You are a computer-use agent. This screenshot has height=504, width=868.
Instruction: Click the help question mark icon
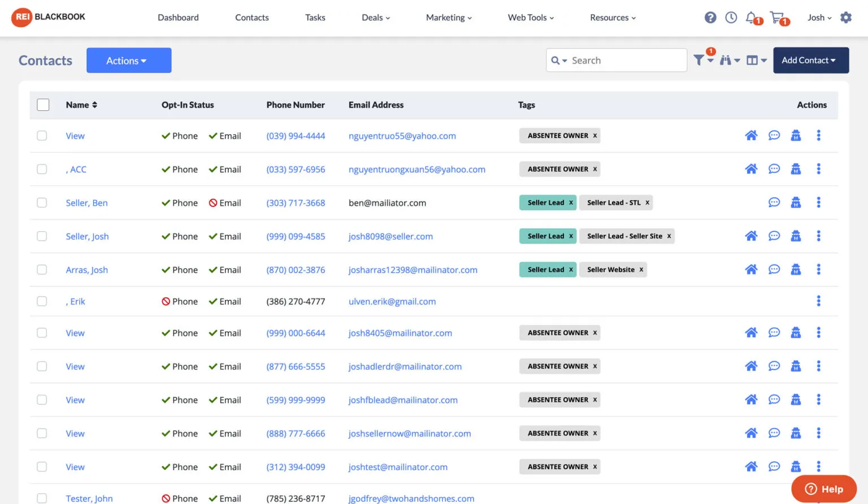click(710, 18)
